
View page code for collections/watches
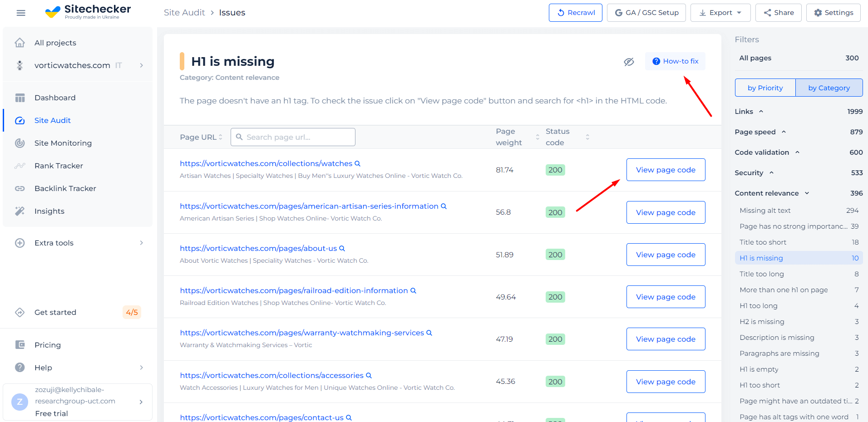click(x=666, y=170)
